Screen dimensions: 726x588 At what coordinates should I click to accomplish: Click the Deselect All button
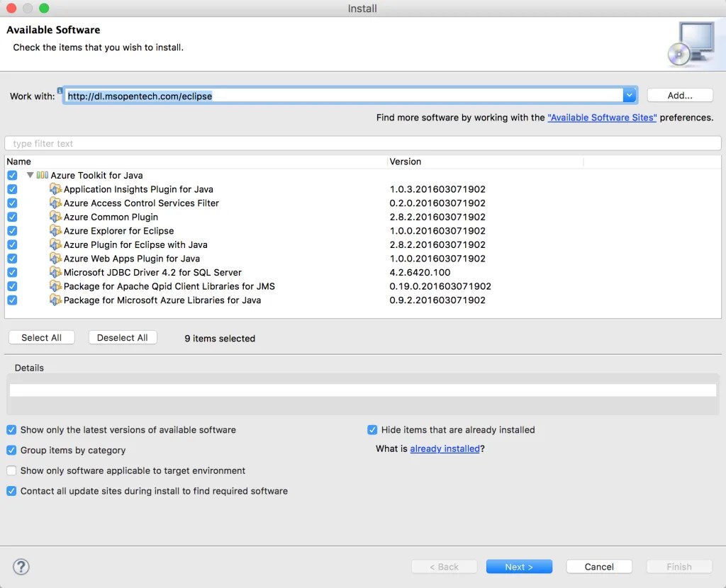pos(122,337)
